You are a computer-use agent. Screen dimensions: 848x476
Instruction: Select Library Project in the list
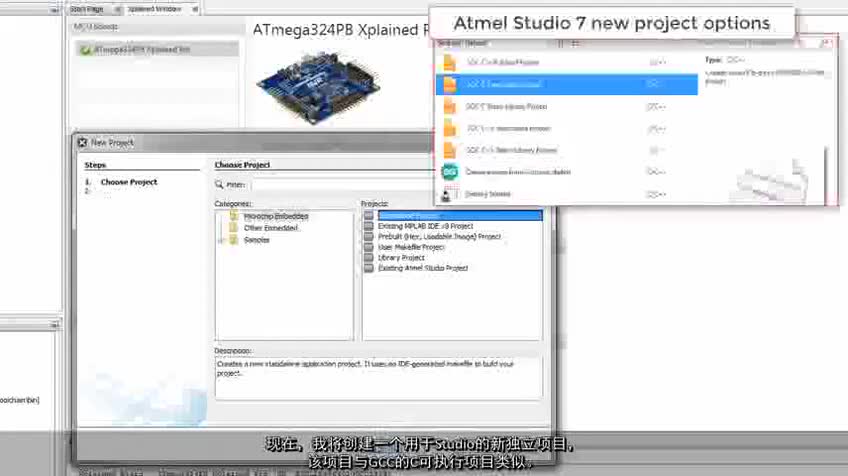401,258
